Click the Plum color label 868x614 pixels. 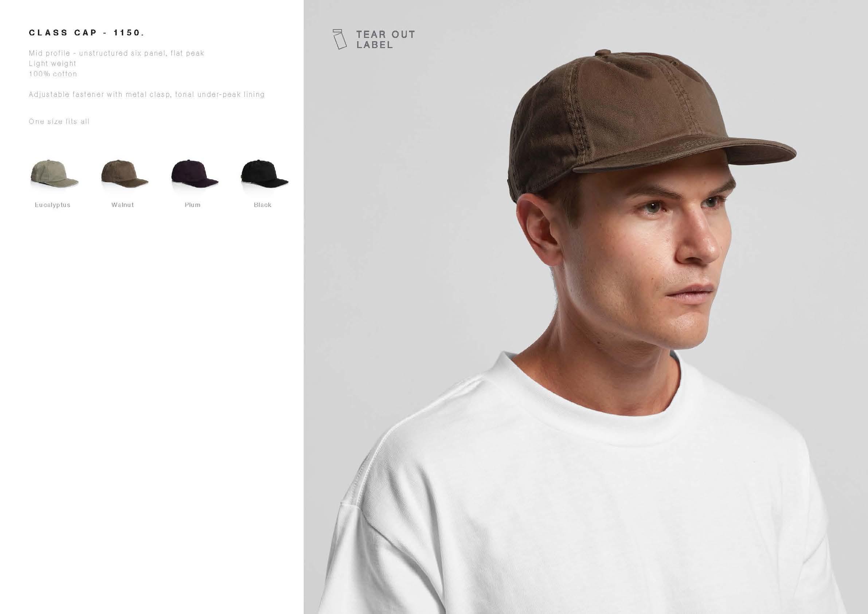click(x=192, y=205)
